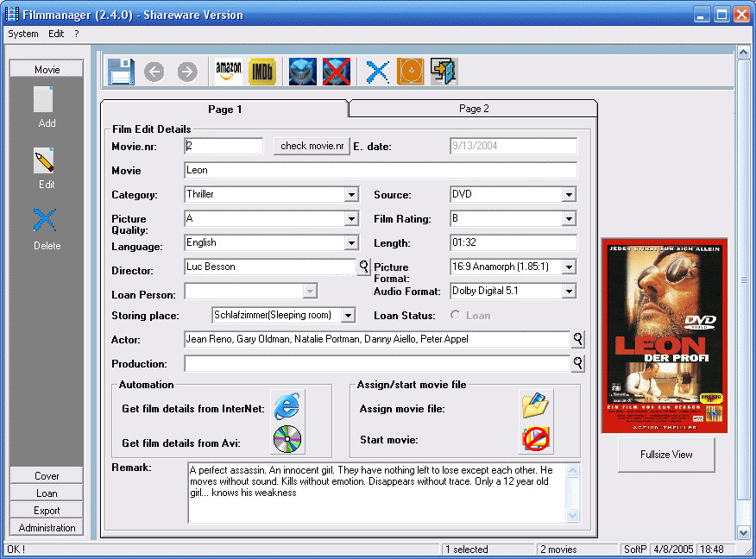Click into the Length field

tap(513, 242)
